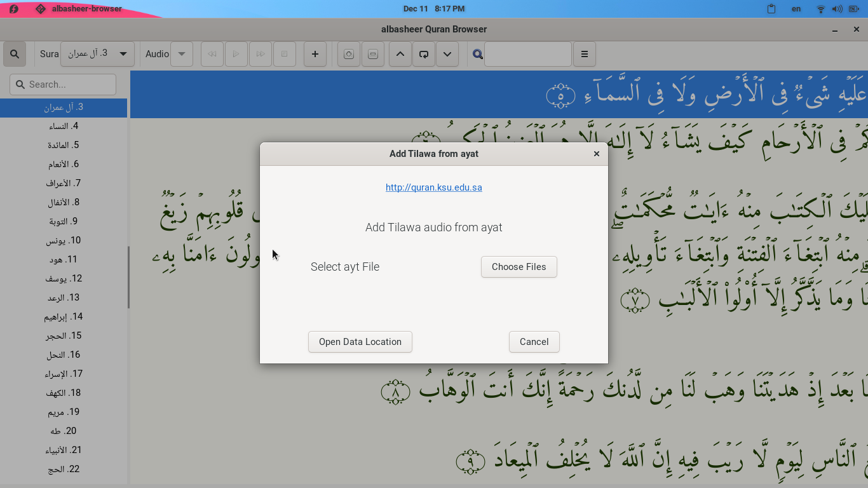Click ayah number 7 marker

pos(635,301)
